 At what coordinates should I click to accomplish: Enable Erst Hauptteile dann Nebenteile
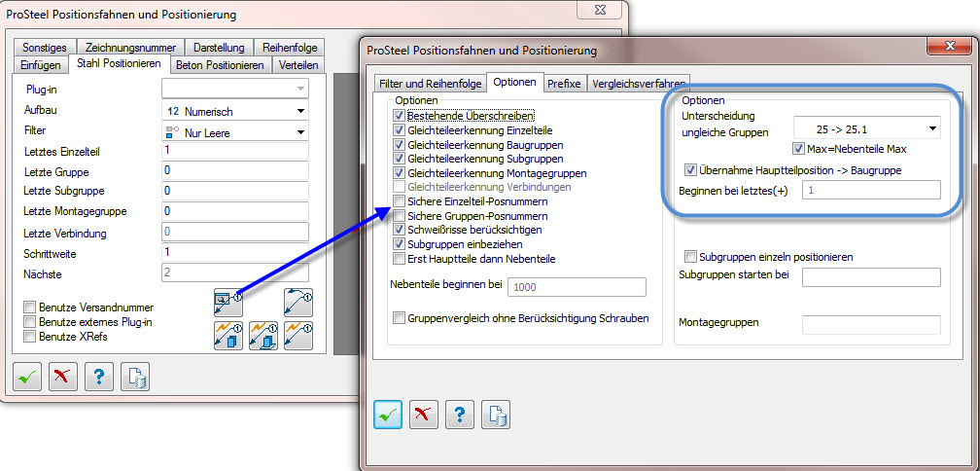399,258
